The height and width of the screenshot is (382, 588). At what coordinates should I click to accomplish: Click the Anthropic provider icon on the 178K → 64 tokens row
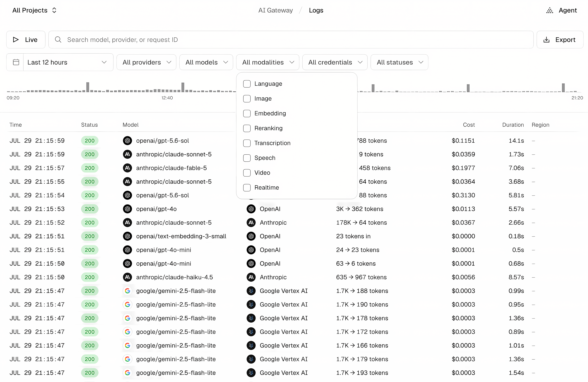click(x=251, y=223)
